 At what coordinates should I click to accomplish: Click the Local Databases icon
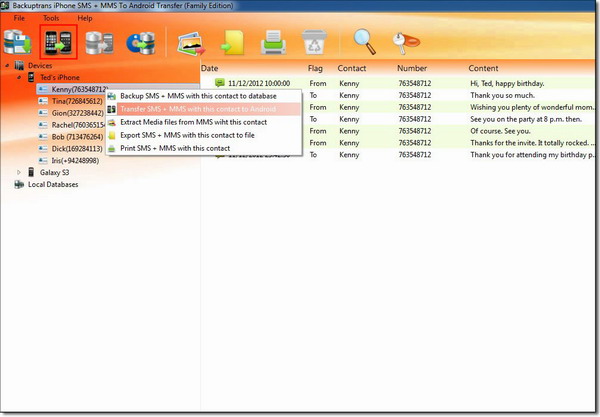[19, 184]
